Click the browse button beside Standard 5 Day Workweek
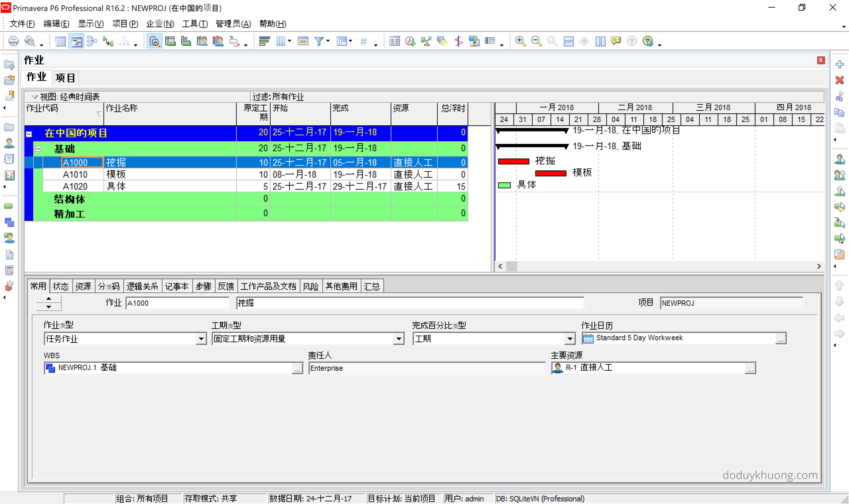Image resolution: width=849 pixels, height=504 pixels. pyautogui.click(x=781, y=339)
